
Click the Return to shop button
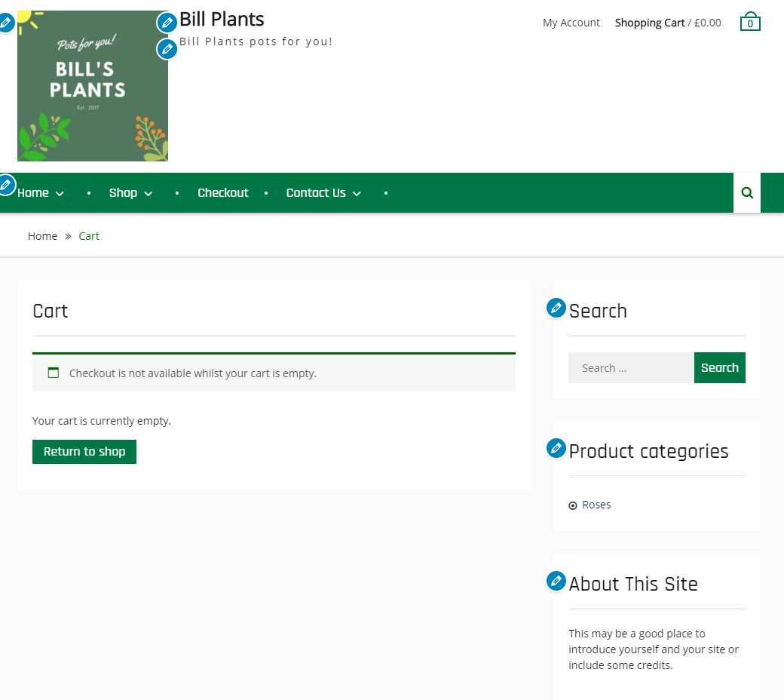pos(84,451)
